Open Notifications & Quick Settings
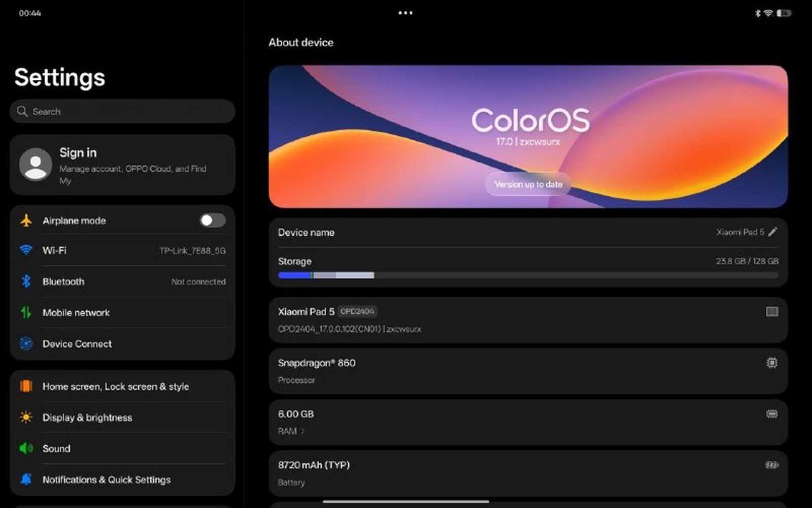Image resolution: width=812 pixels, height=508 pixels. pyautogui.click(x=122, y=479)
